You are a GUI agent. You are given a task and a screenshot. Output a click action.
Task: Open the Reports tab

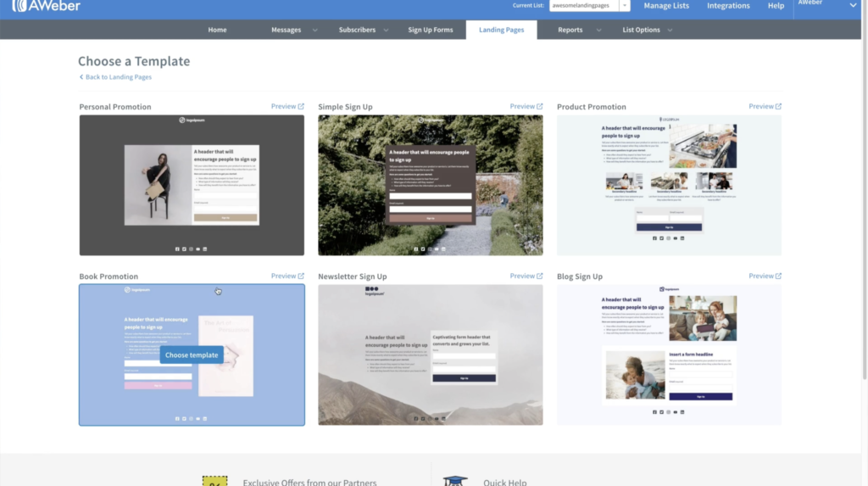tap(570, 30)
